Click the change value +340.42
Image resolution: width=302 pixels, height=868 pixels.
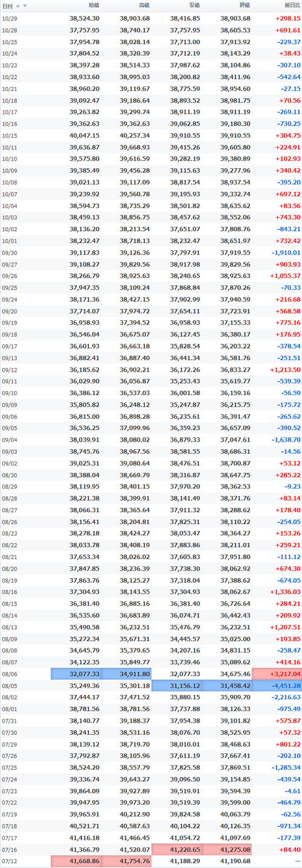[x=288, y=171]
